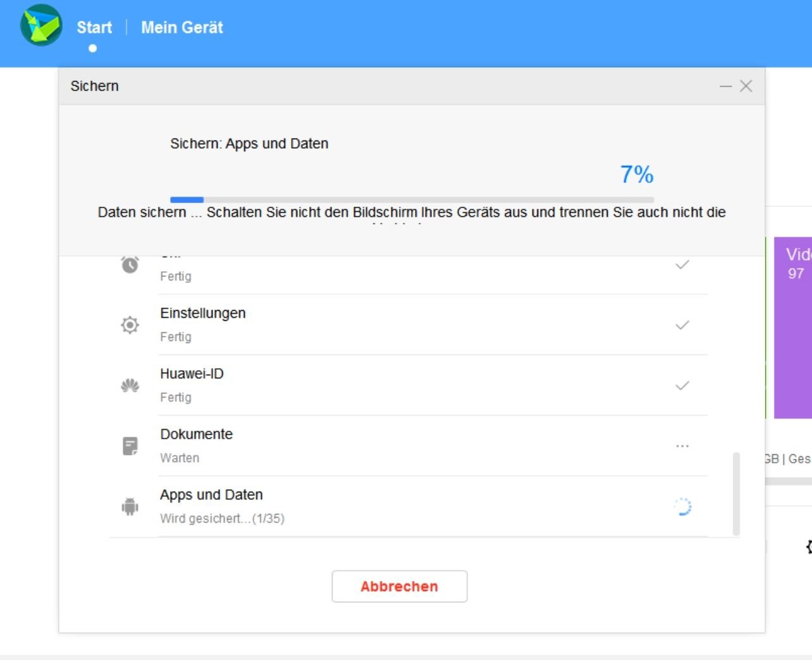Click the settings gear in background window
This screenshot has width=812, height=660.
point(809,547)
